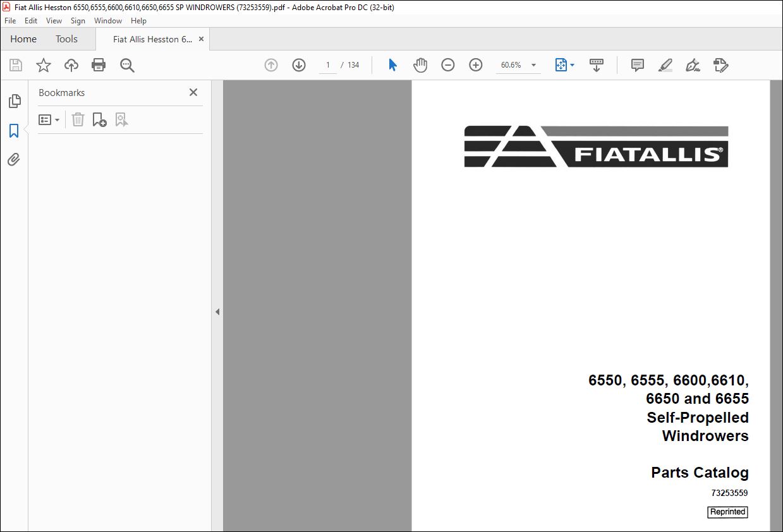Click the 60.6% zoom value field
This screenshot has width=783, height=532.
pos(511,65)
